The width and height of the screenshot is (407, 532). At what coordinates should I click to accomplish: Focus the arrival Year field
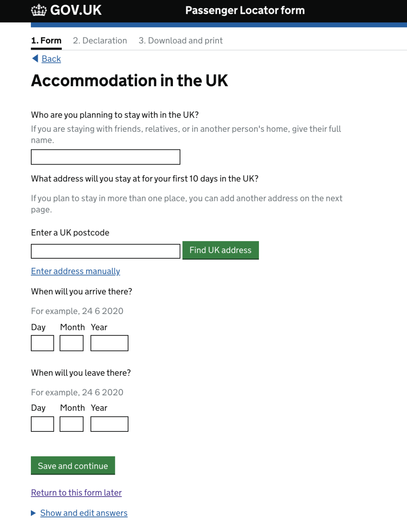[x=109, y=343]
